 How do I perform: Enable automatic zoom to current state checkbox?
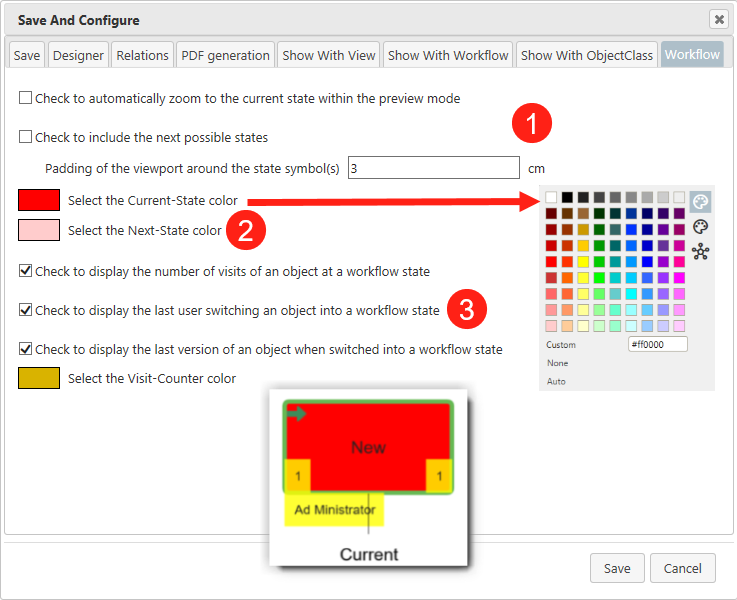coord(25,99)
